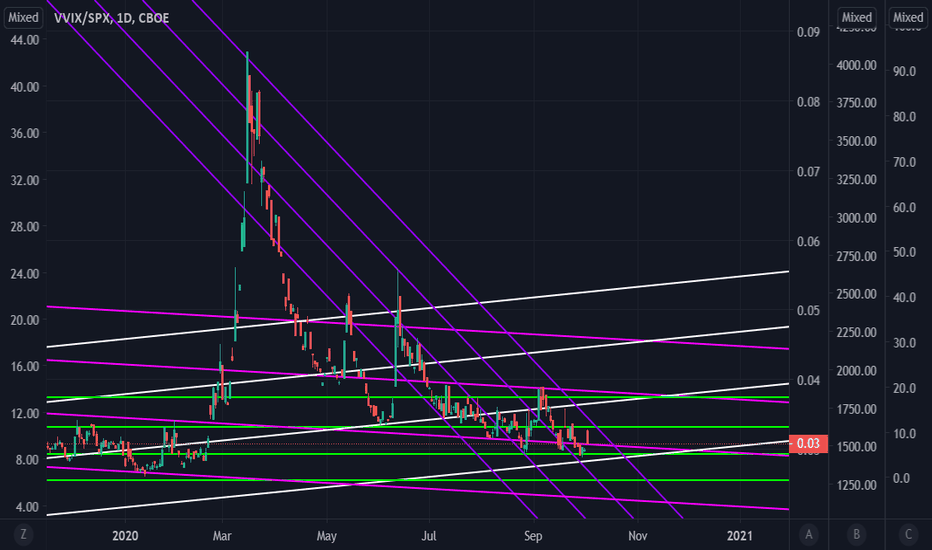Click the 16.00 label on the left axis
This screenshot has height=550, width=932.
(25, 366)
